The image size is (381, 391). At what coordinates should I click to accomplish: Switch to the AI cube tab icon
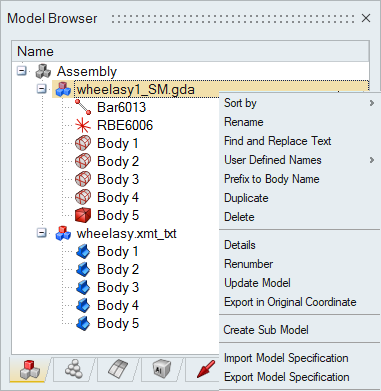click(162, 370)
